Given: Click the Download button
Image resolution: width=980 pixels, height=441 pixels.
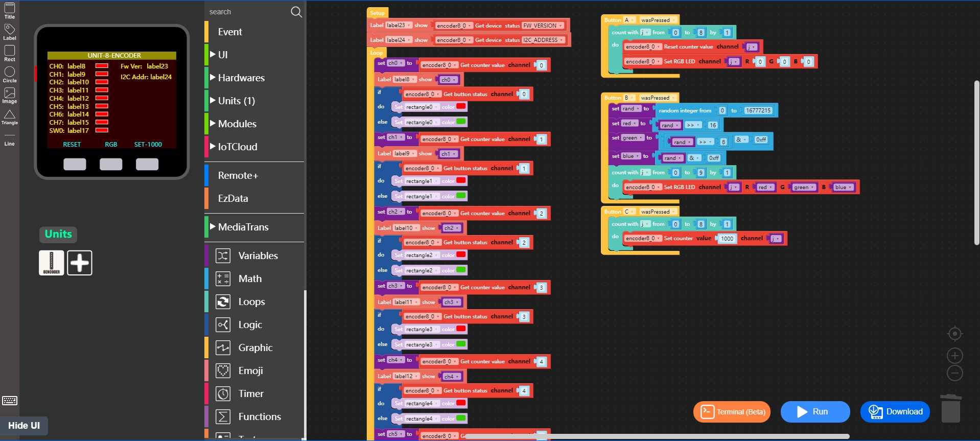Looking at the screenshot, I should point(895,412).
